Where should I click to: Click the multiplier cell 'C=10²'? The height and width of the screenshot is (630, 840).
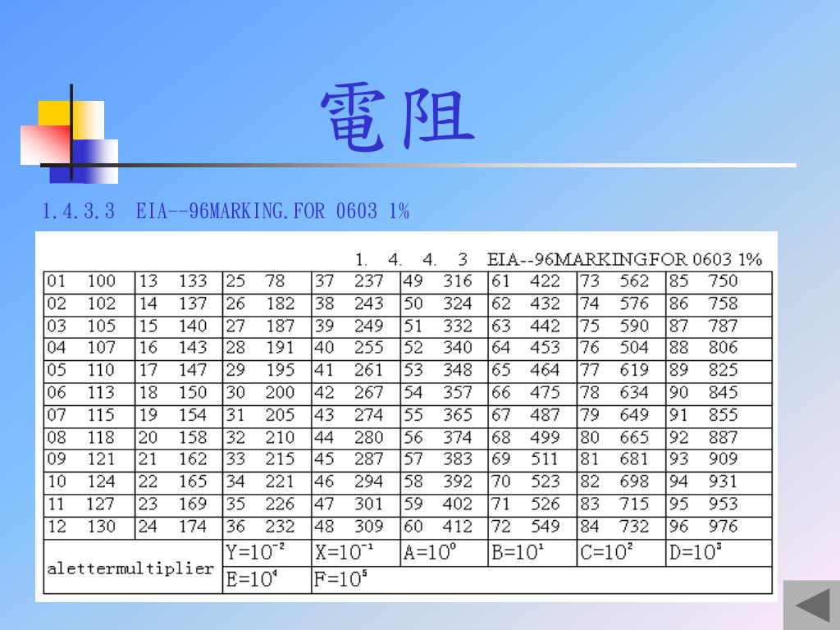pyautogui.click(x=622, y=553)
